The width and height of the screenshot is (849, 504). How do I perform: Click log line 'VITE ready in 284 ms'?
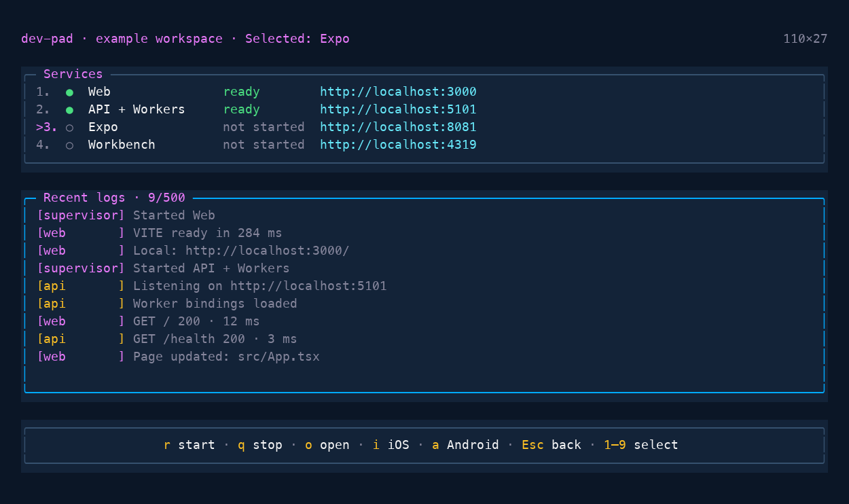pyautogui.click(x=207, y=233)
